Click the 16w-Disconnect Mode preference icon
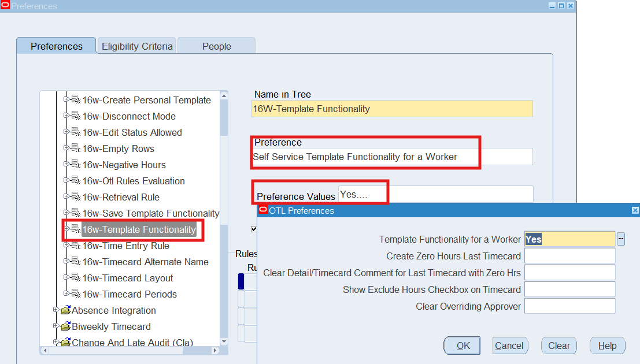Viewport: 640px width, 364px height. (76, 116)
